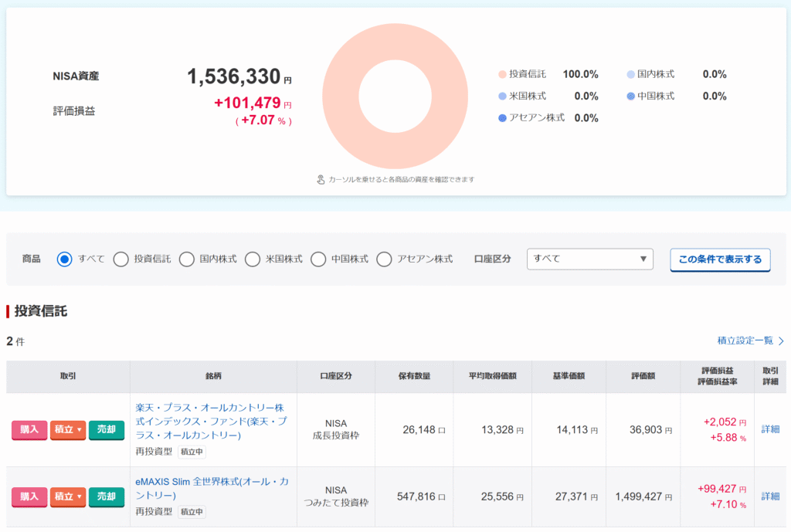This screenshot has height=532, width=791.
Task: Click the NISA 成長投資枠 account cell
Action: tap(336, 429)
